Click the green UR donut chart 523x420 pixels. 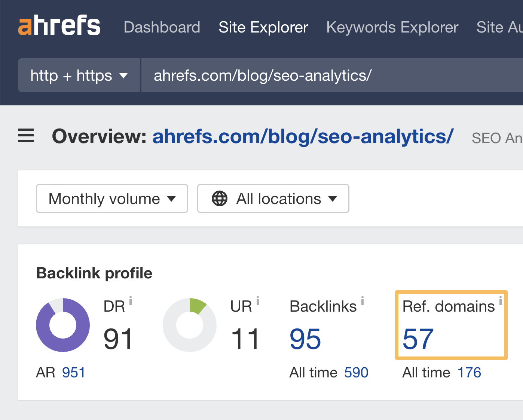pos(190,325)
